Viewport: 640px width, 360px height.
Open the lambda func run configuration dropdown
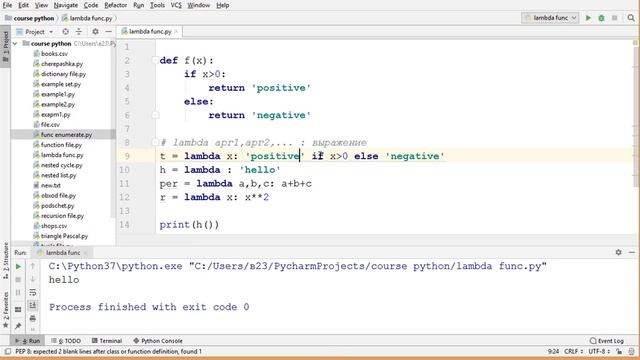click(550, 18)
